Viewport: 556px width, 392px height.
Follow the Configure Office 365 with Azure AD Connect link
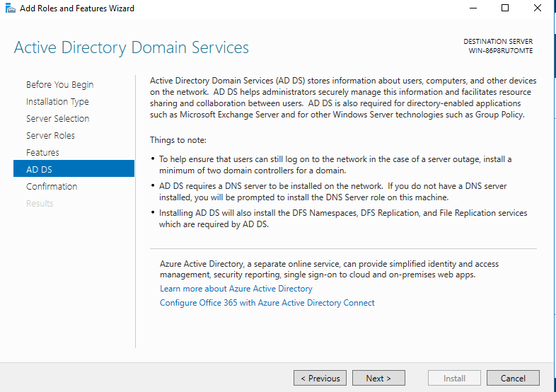[x=267, y=303]
